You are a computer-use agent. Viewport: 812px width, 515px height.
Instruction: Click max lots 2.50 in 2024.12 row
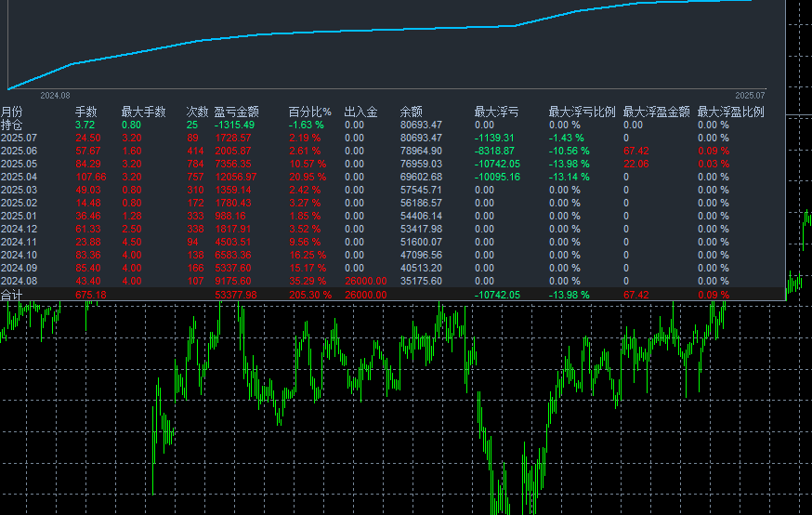tap(132, 229)
